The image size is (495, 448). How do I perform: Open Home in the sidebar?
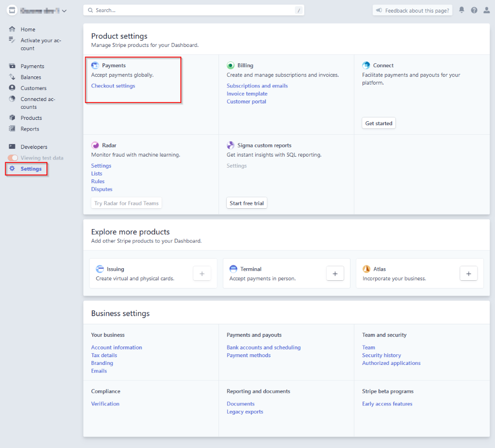tap(28, 29)
